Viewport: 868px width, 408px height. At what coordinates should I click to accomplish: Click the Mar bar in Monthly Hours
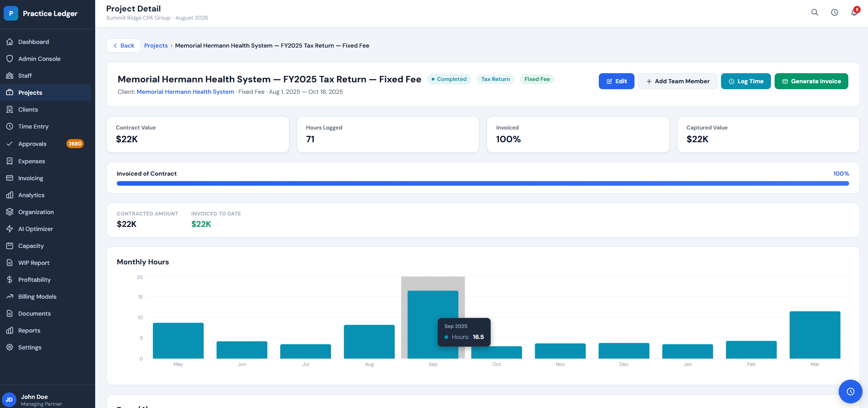pos(815,335)
